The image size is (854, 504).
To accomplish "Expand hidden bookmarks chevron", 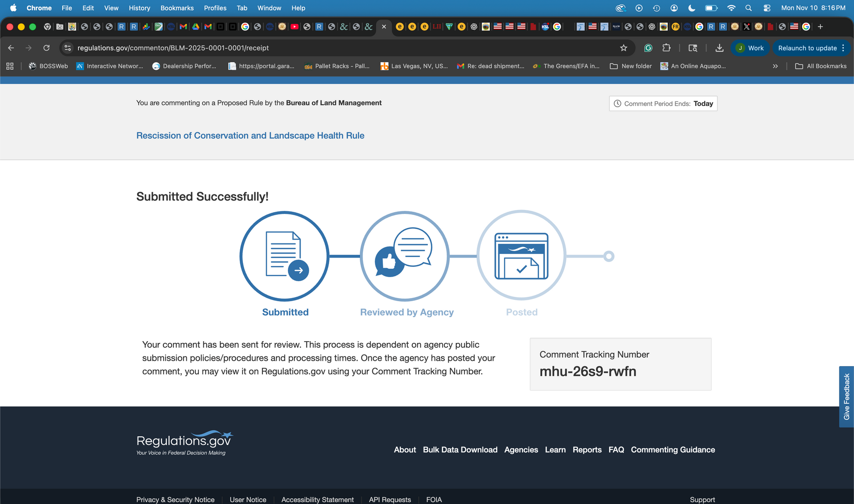I will [775, 66].
